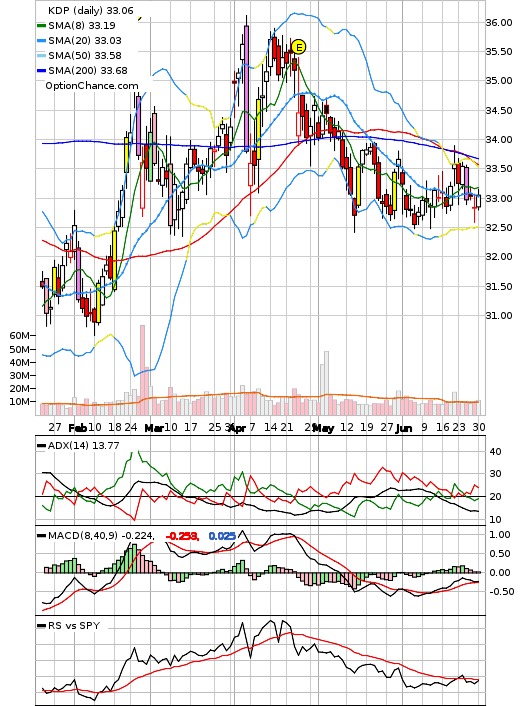Click the 40M volume axis label

(x=20, y=363)
